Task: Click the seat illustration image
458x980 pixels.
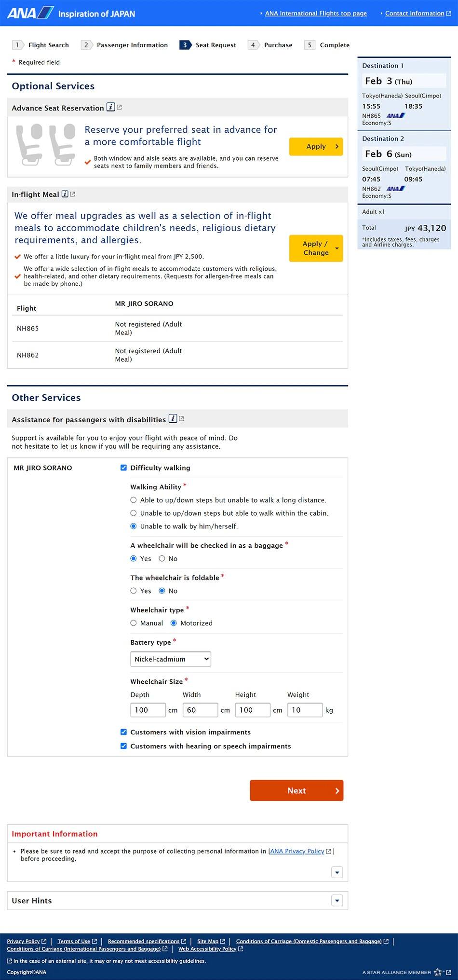Action: coord(46,145)
